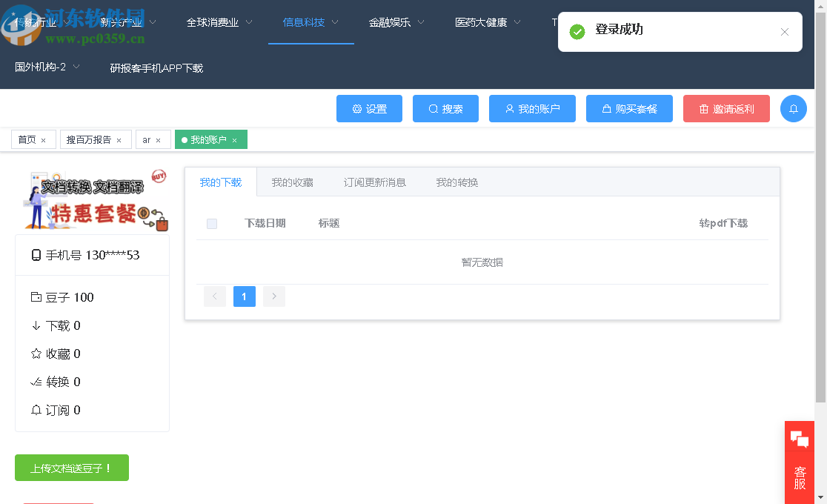Viewport: 827px width, 504px height.
Task: Open the 设置 settings gear button
Action: pos(369,108)
